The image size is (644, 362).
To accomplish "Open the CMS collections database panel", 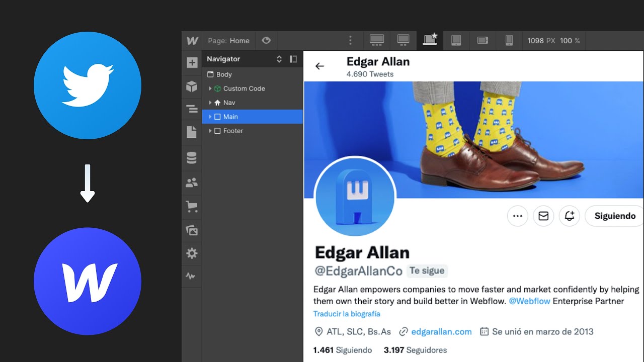I will tap(192, 158).
